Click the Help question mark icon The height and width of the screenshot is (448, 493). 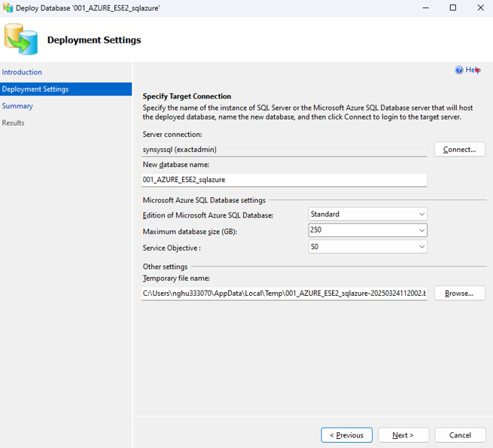[458, 70]
